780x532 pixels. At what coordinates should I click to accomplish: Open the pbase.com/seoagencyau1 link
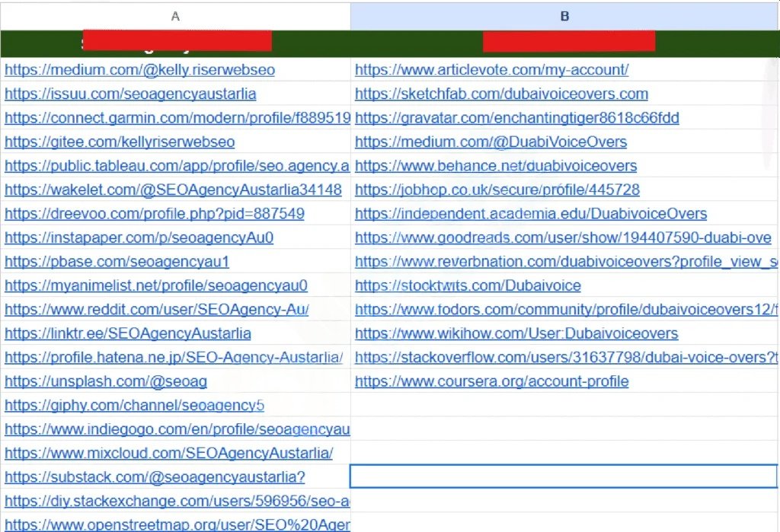pos(117,262)
